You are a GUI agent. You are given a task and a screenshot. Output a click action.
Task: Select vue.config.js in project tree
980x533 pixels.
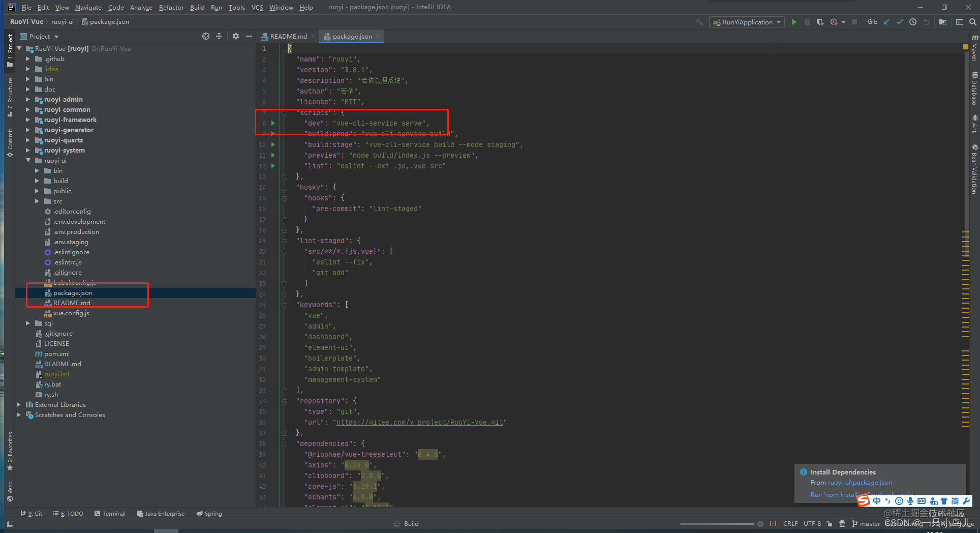point(71,313)
